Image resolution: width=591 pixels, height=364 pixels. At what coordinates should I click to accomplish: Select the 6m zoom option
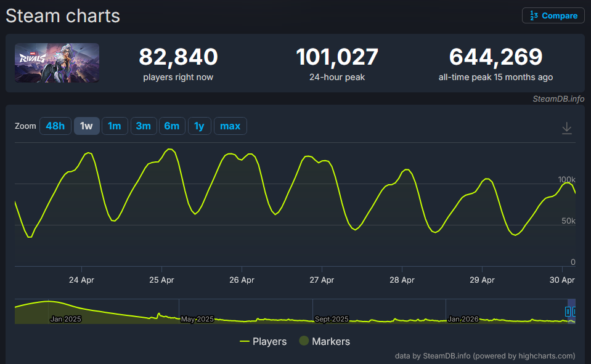click(172, 126)
